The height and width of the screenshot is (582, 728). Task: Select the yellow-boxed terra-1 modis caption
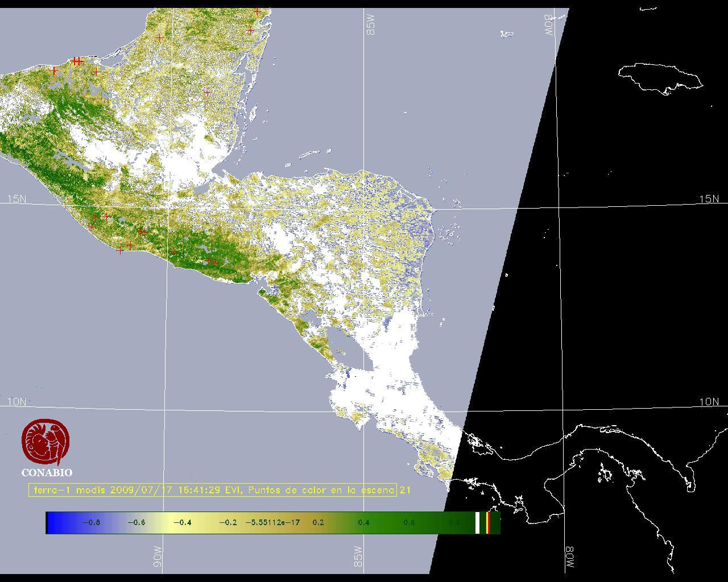pos(213,490)
